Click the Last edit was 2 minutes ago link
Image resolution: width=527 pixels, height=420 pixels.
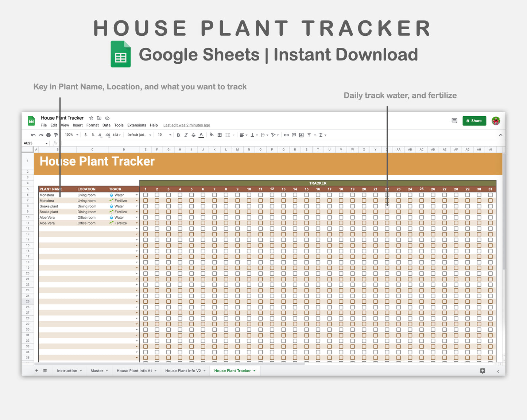[x=186, y=125]
